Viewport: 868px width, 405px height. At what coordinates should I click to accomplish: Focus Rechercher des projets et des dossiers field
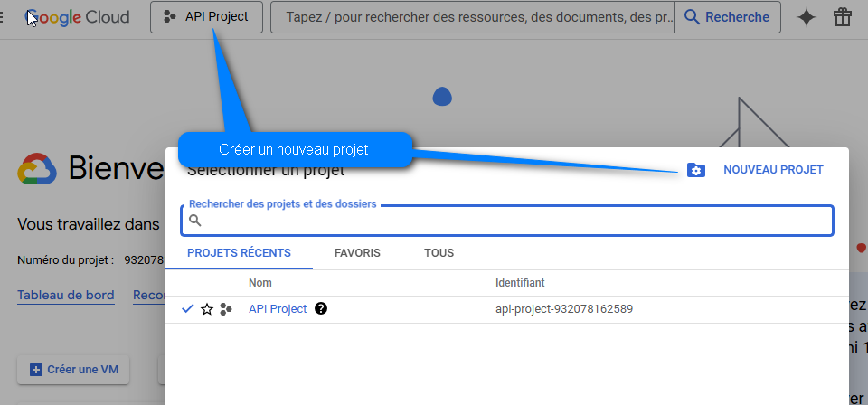pos(507,221)
